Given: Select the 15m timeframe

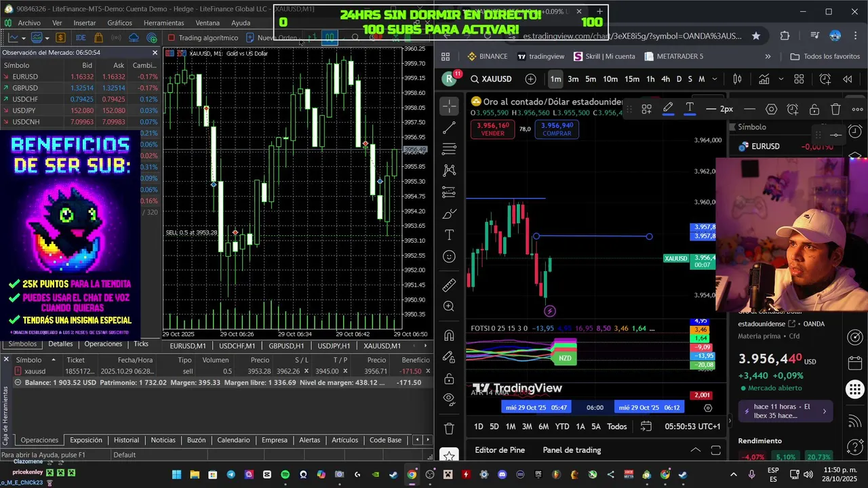Looking at the screenshot, I should pos(632,79).
